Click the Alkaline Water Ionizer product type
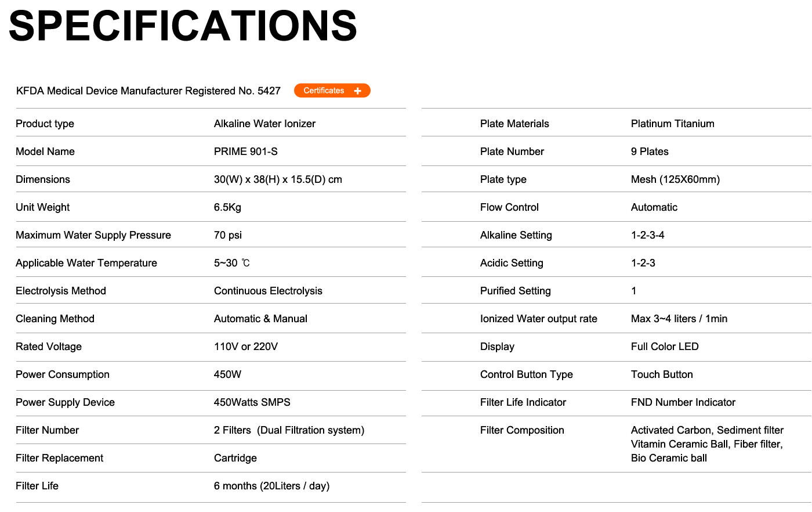The height and width of the screenshot is (512, 812). click(264, 124)
